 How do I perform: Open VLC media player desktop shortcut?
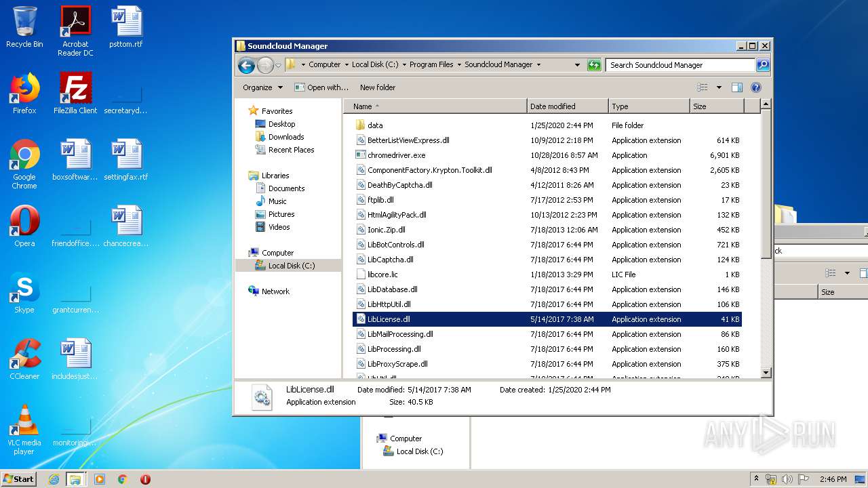pyautogui.click(x=24, y=430)
